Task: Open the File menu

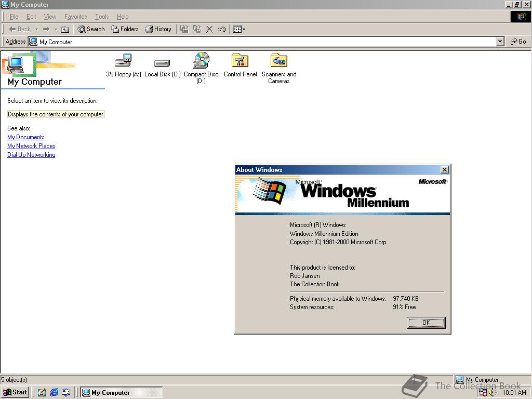Action: pos(14,17)
